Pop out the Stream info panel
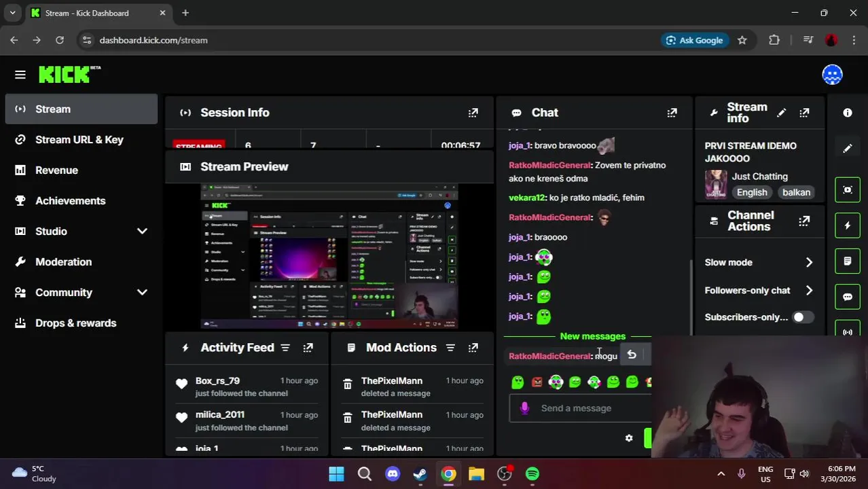The image size is (868, 489). click(804, 113)
